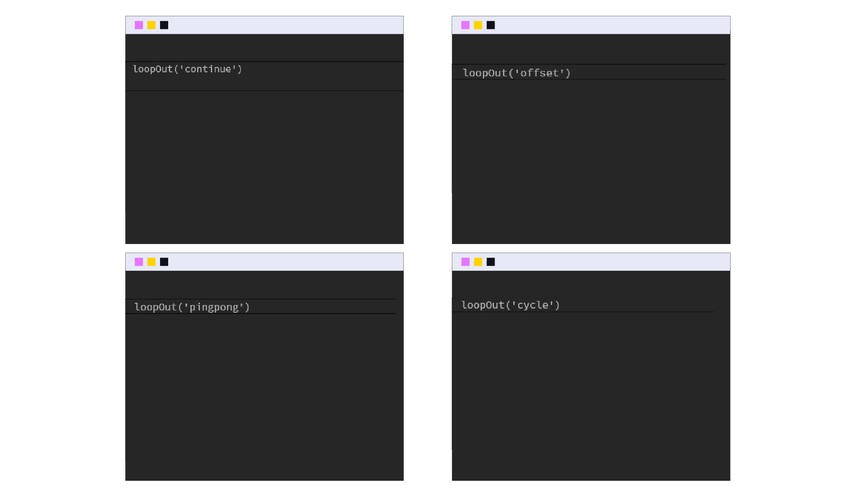
Task: Click pink square in loopOut('pingpong') window
Action: [x=139, y=262]
